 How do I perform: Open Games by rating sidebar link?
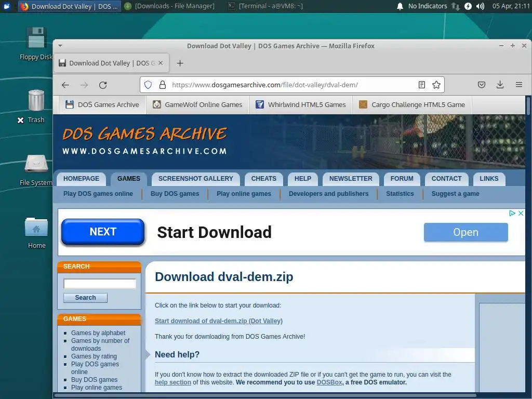pos(94,356)
